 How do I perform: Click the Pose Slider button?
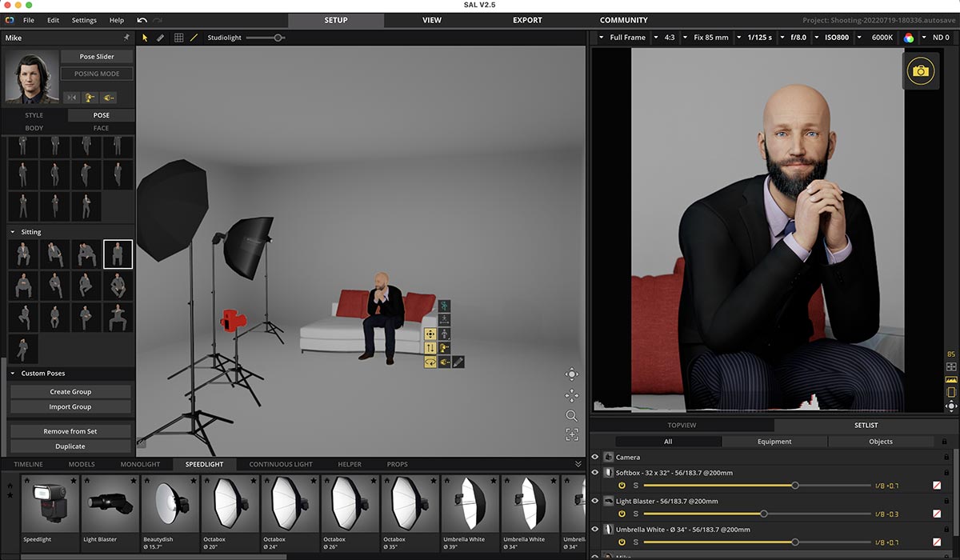click(97, 57)
